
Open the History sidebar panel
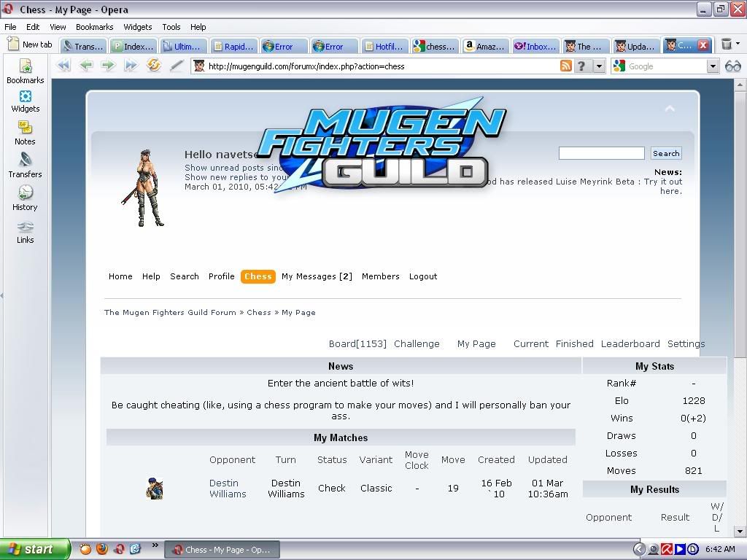click(25, 198)
